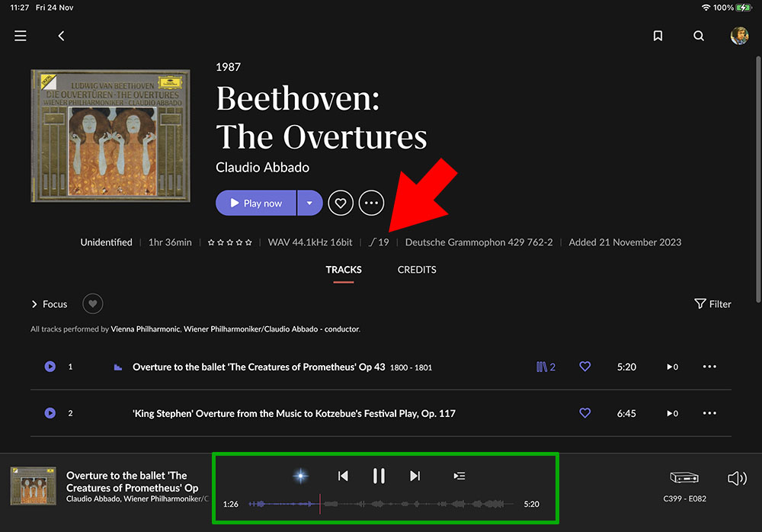The image size is (762, 532).
Task: Open search with the magnifier icon
Action: pos(699,36)
